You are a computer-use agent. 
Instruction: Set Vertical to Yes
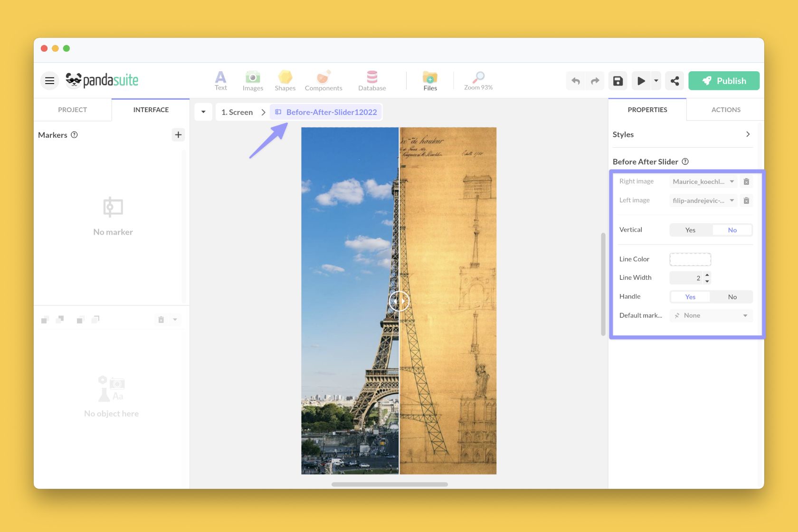coord(690,229)
